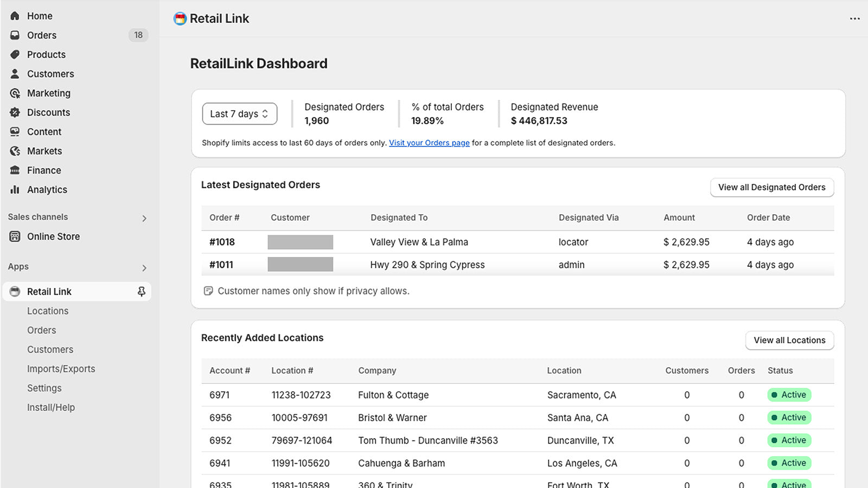Click the Discounts badge icon
The height and width of the screenshot is (488, 868).
click(15, 112)
